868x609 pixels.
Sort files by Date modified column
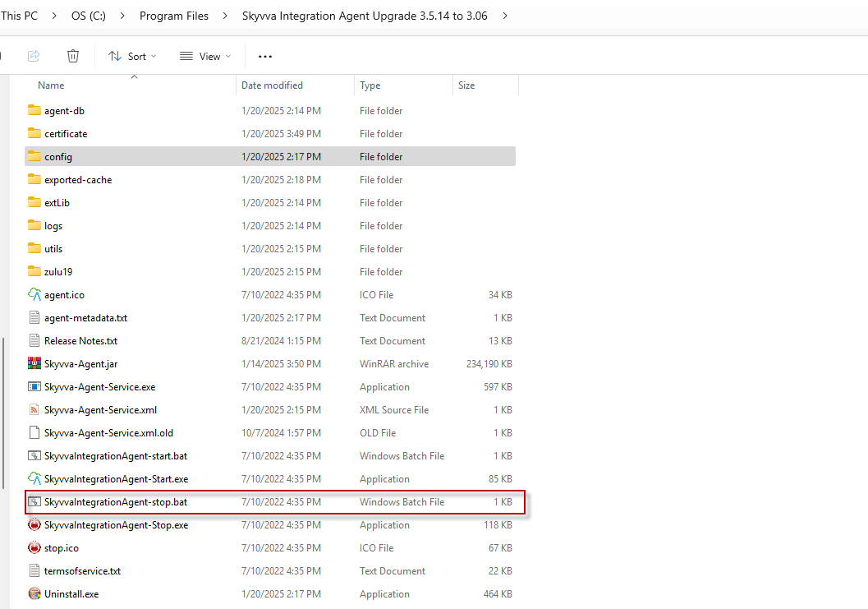(272, 85)
